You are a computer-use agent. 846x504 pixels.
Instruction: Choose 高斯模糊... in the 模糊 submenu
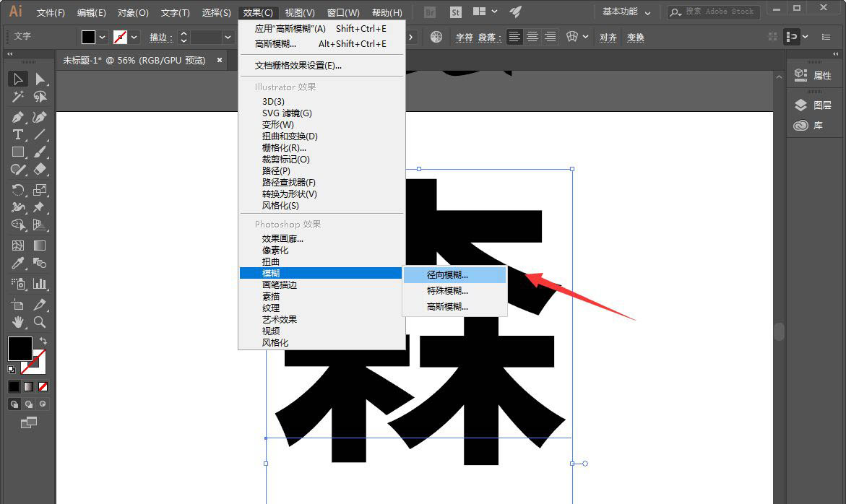tap(455, 307)
